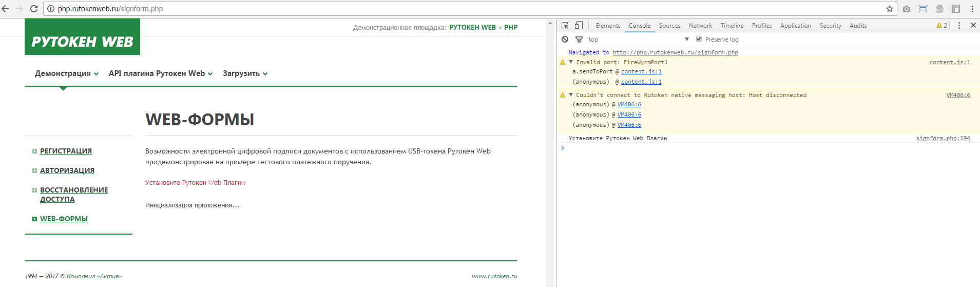Clear the console with the clear icon

tap(565, 40)
